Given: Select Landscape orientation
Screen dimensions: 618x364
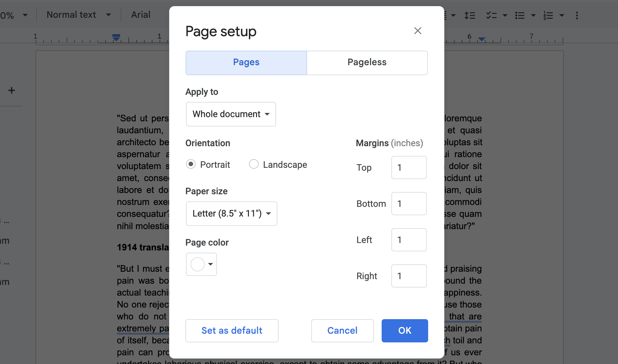Looking at the screenshot, I should [x=254, y=164].
